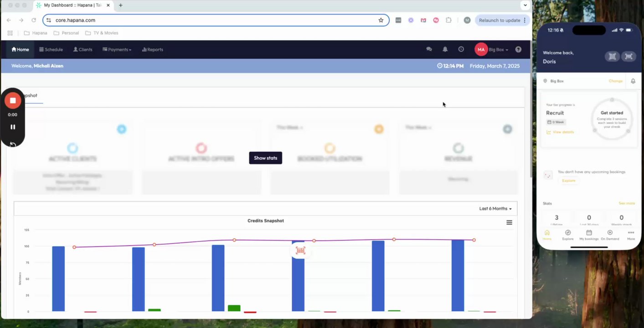Reload the browser page

pyautogui.click(x=34, y=20)
